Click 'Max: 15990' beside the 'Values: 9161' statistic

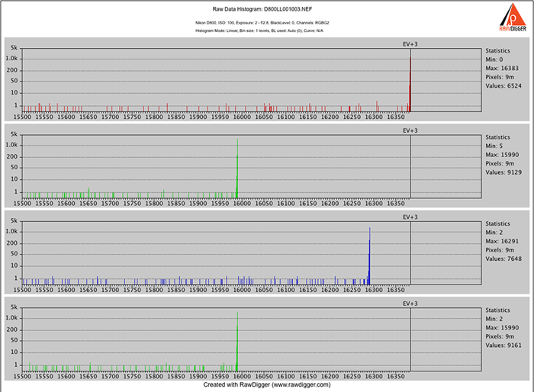(x=502, y=328)
